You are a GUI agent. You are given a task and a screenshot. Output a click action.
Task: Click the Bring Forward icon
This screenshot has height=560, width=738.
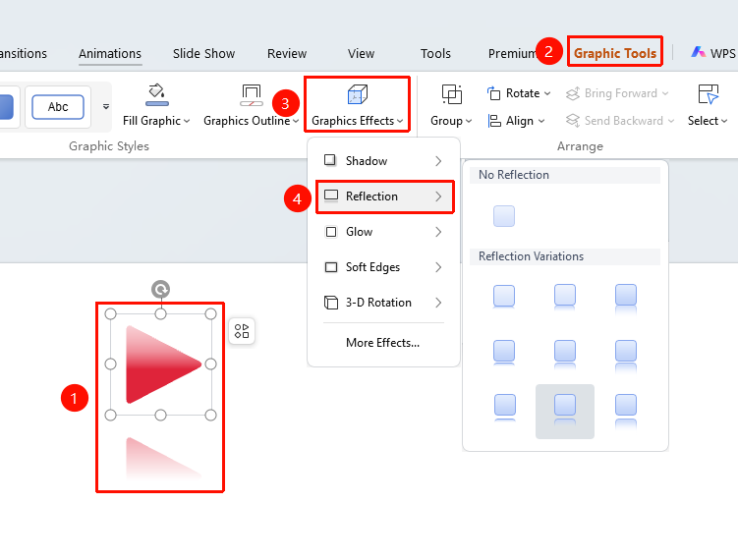pos(572,93)
